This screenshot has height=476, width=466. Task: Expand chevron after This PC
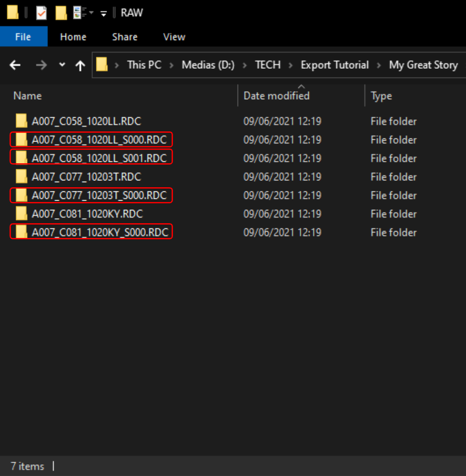pyautogui.click(x=172, y=65)
